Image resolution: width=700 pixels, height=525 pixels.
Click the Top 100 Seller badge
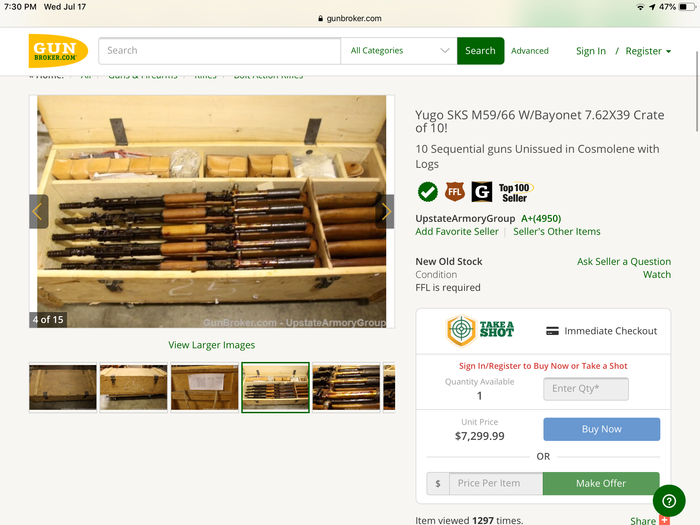tap(515, 192)
